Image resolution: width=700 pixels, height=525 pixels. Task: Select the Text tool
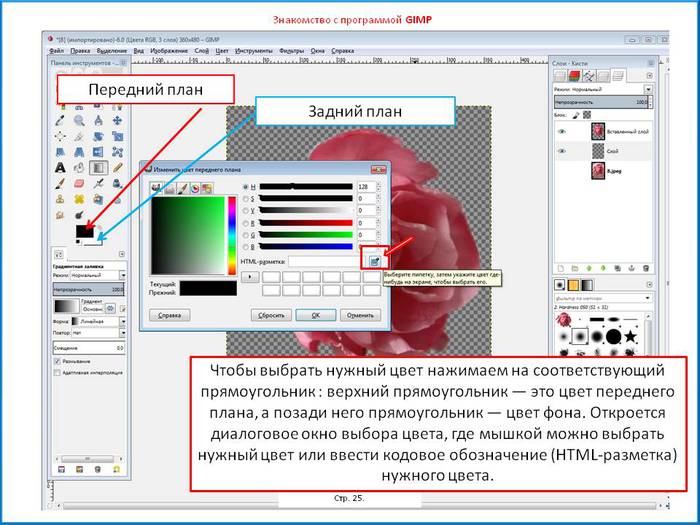click(x=60, y=168)
